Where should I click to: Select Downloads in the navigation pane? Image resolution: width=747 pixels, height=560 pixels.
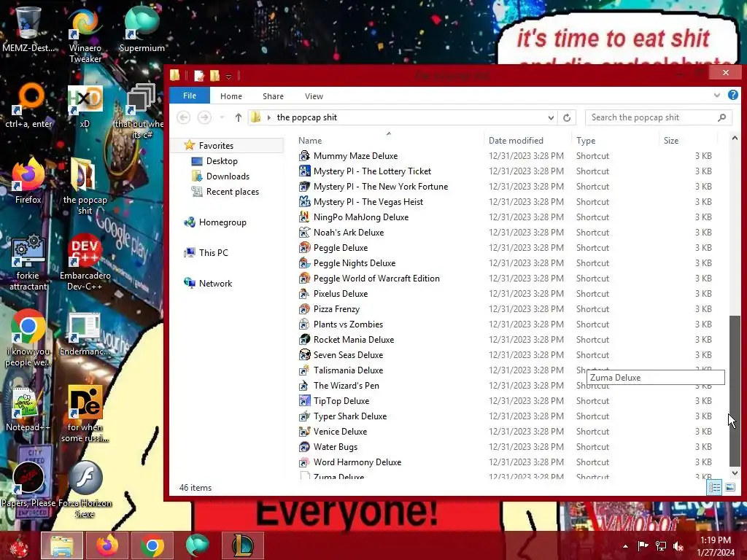[x=220, y=176]
